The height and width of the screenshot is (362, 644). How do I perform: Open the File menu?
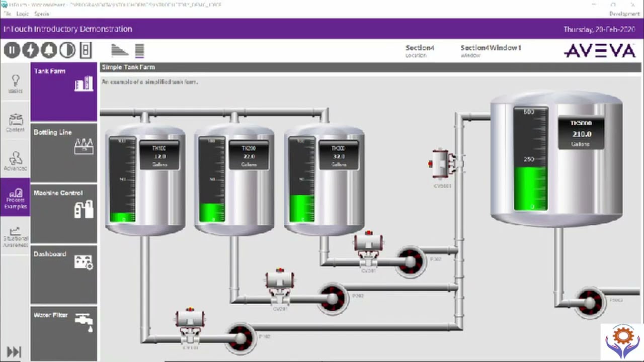click(x=7, y=14)
